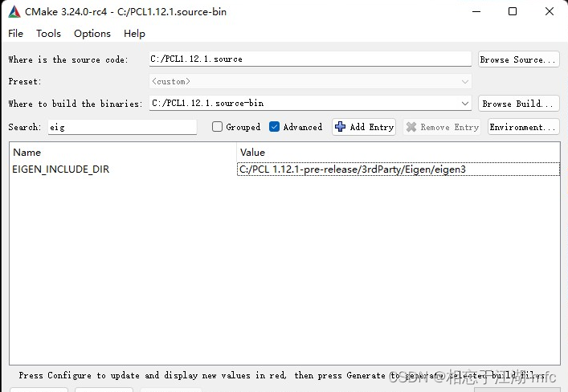Minimize the CMake window
The width and height of the screenshot is (568, 392).
pyautogui.click(x=476, y=11)
